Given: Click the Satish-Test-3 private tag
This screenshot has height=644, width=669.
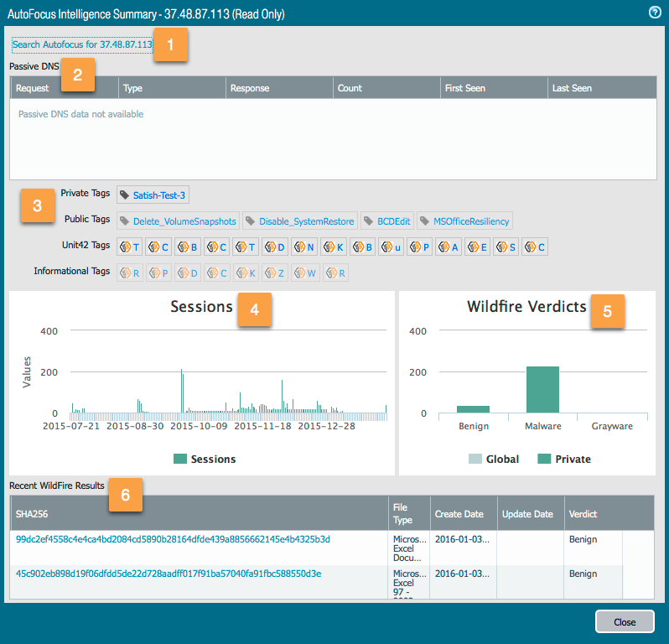Looking at the screenshot, I should [153, 195].
